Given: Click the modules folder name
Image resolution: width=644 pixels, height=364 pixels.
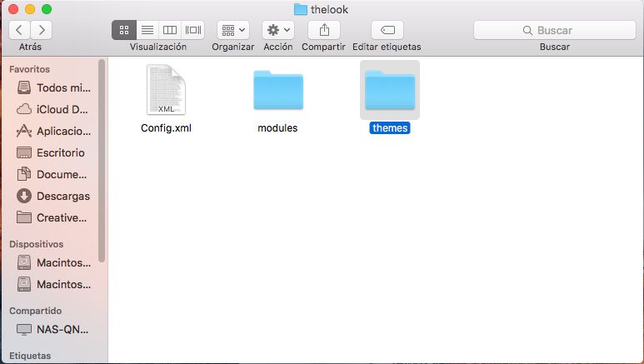Looking at the screenshot, I should pyautogui.click(x=277, y=128).
